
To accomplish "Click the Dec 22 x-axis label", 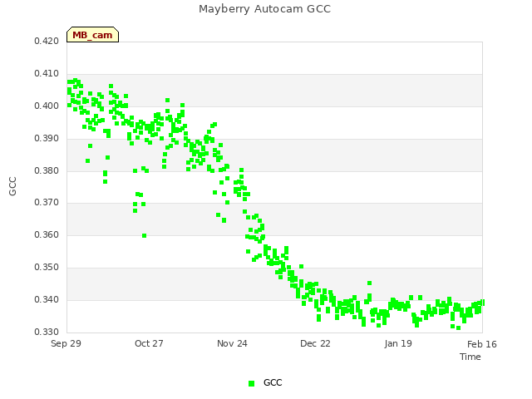I will [x=315, y=343].
